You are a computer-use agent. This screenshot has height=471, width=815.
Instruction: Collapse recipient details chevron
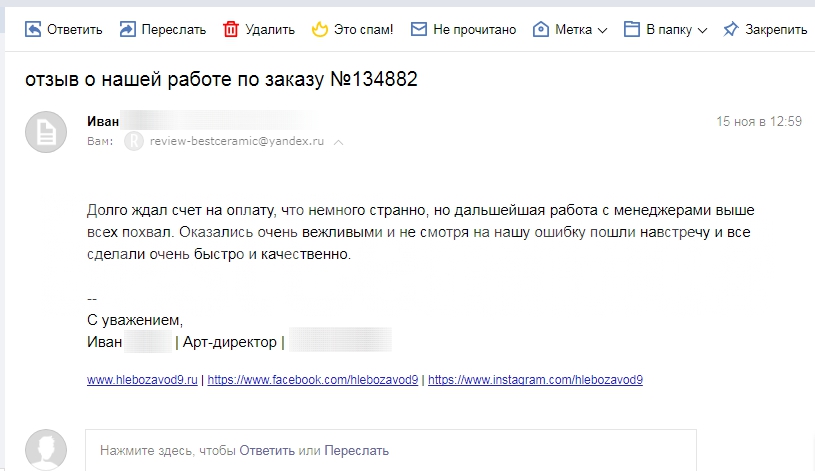(338, 142)
